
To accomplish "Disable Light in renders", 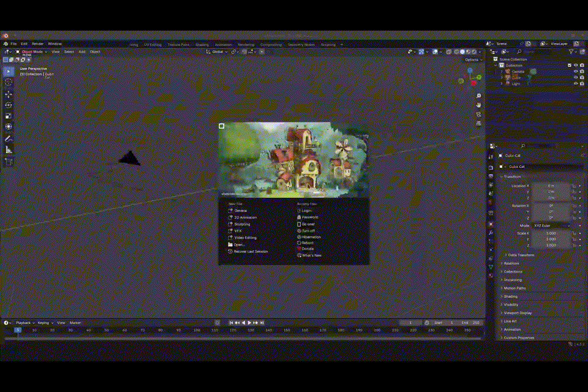I will (x=582, y=84).
